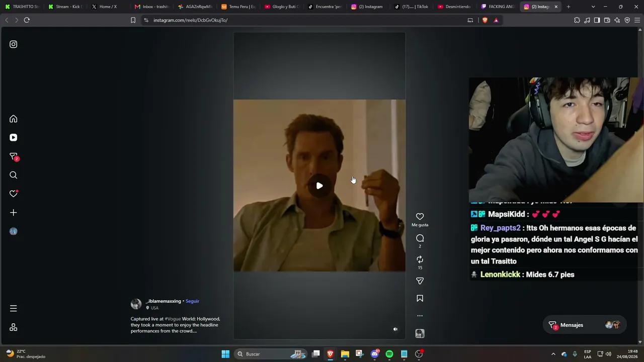Open more options ellipsis for the reel
This screenshot has height=362, width=644.
pos(420,316)
